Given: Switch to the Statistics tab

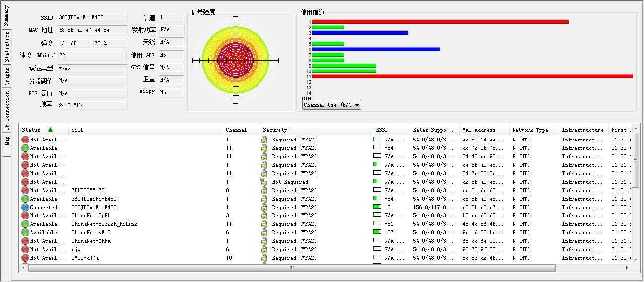Looking at the screenshot, I should pyautogui.click(x=7, y=47).
